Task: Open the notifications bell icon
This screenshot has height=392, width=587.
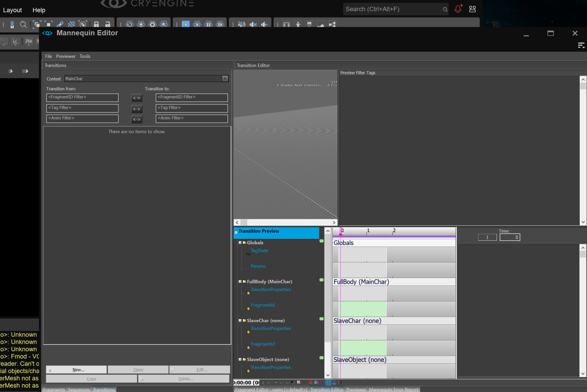Action: coord(458,9)
